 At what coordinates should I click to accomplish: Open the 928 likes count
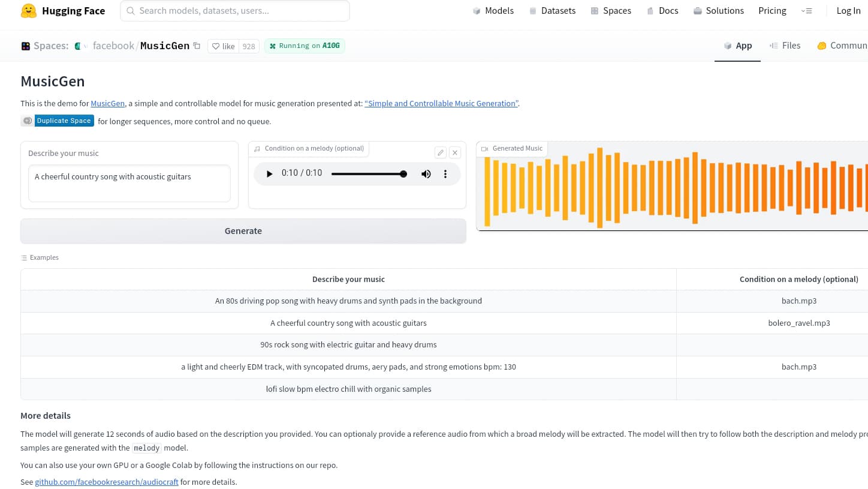click(249, 46)
